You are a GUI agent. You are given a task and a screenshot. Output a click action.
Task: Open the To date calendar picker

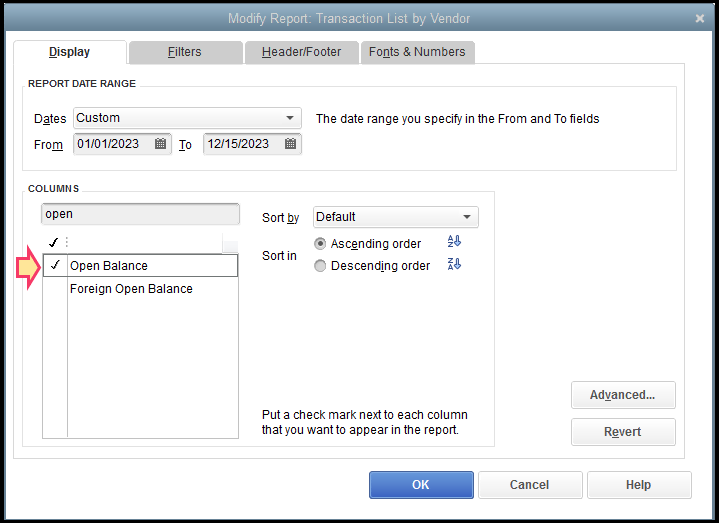[x=290, y=144]
